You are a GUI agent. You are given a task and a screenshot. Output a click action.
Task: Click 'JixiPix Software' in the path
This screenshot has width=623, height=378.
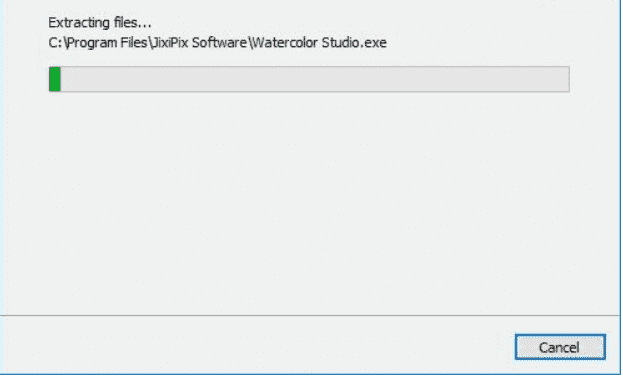tap(199, 43)
